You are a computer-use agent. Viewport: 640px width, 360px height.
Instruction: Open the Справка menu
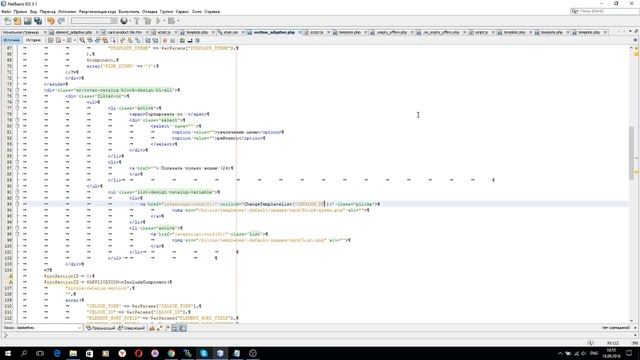point(212,12)
